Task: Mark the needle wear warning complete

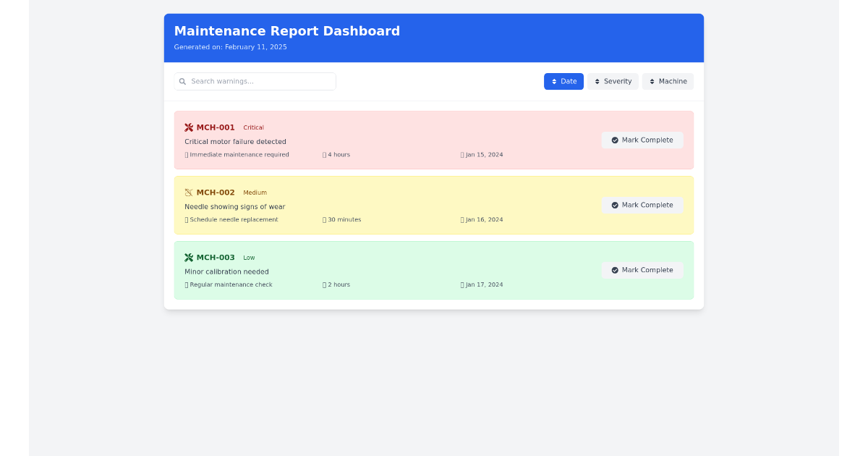Action: [x=642, y=205]
